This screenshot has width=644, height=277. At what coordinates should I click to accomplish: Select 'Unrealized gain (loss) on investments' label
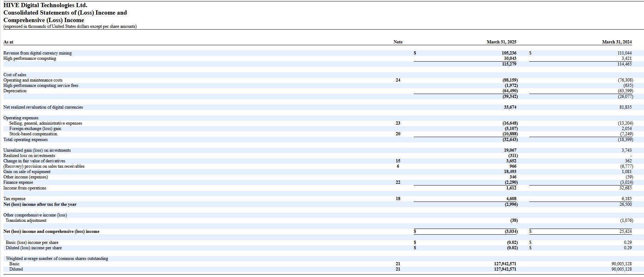[37, 150]
